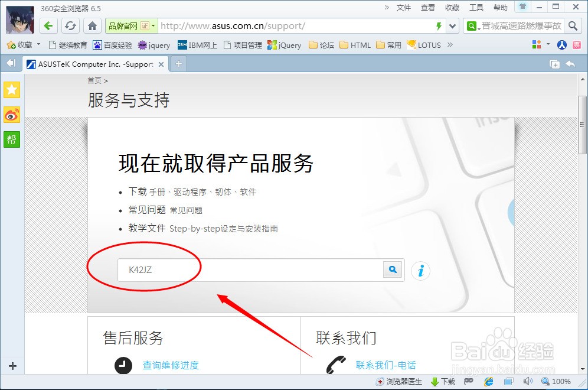The width and height of the screenshot is (588, 390).
Task: Click the browser search box field
Action: (521, 26)
